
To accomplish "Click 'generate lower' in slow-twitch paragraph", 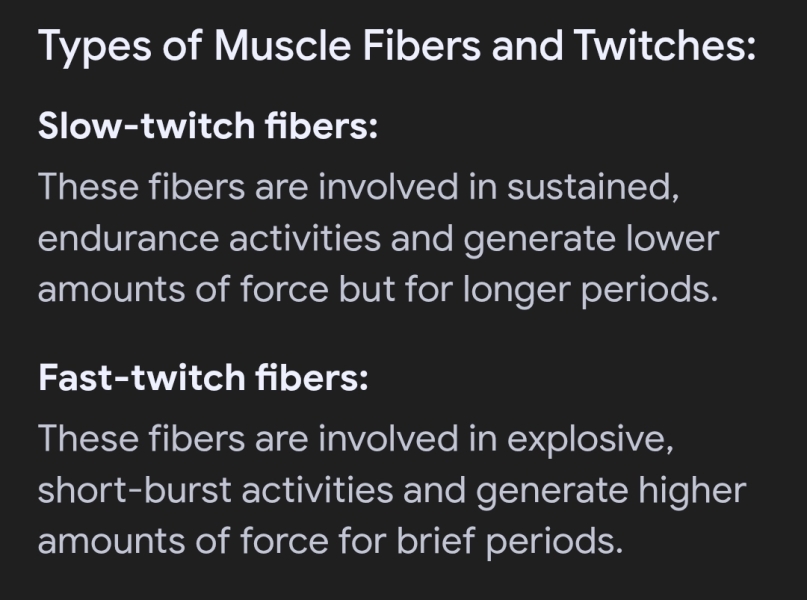I will 591,240.
